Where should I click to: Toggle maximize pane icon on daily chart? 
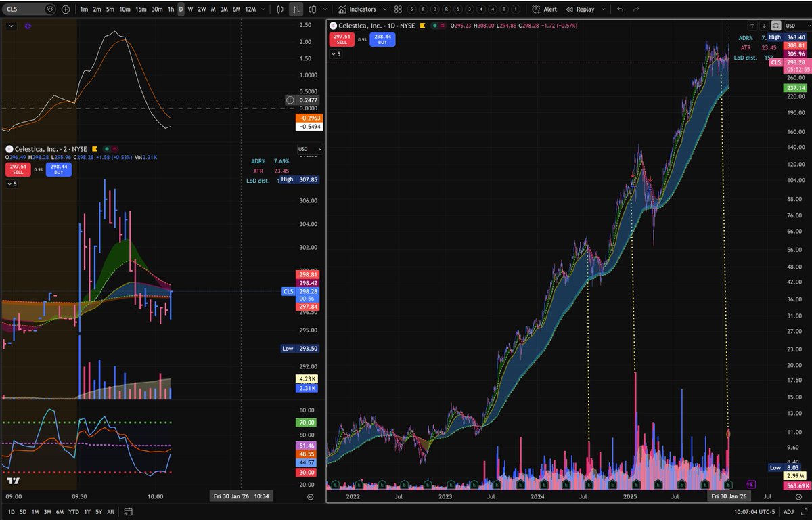tap(775, 25)
